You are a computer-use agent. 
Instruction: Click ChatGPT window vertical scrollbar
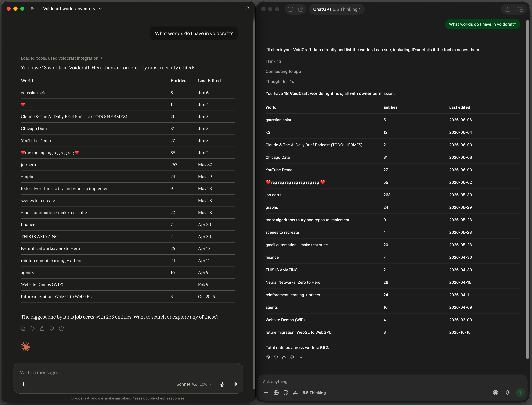[527, 189]
